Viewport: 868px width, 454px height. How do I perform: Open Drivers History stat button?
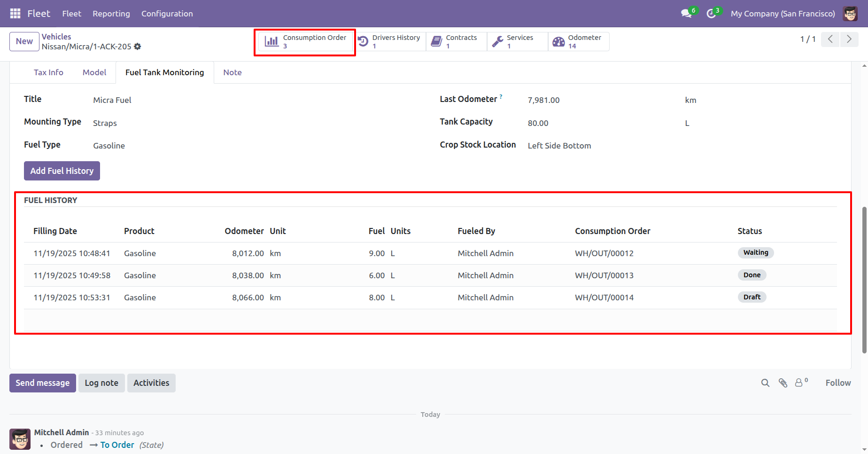(389, 41)
